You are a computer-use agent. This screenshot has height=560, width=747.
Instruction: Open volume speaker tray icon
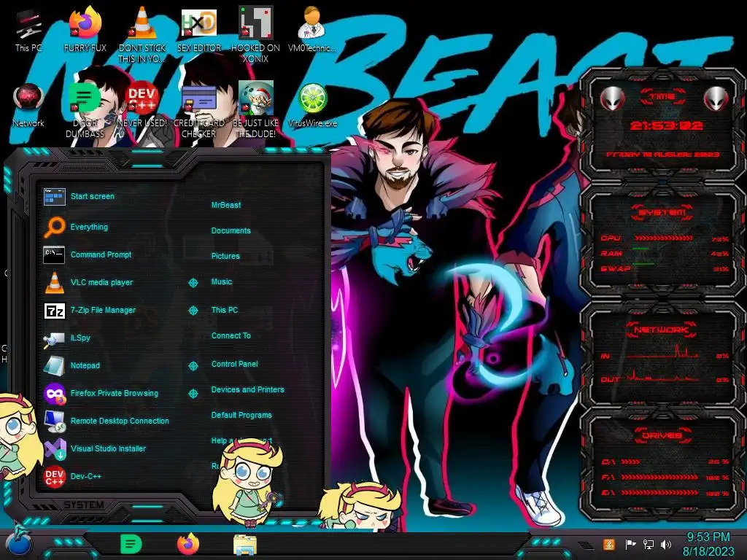[666, 544]
